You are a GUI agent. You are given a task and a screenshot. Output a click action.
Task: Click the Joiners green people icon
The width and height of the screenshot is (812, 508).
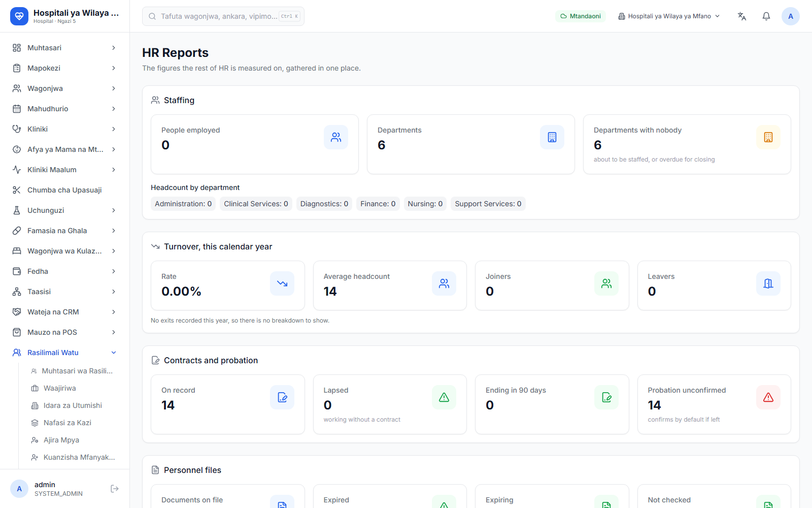coord(606,283)
